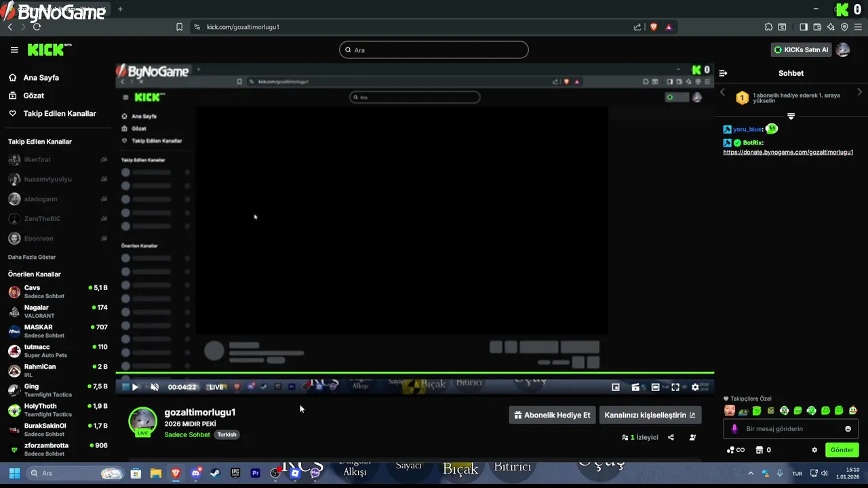Send the chat message with Gönder
This screenshot has width=868, height=488.
click(x=842, y=450)
